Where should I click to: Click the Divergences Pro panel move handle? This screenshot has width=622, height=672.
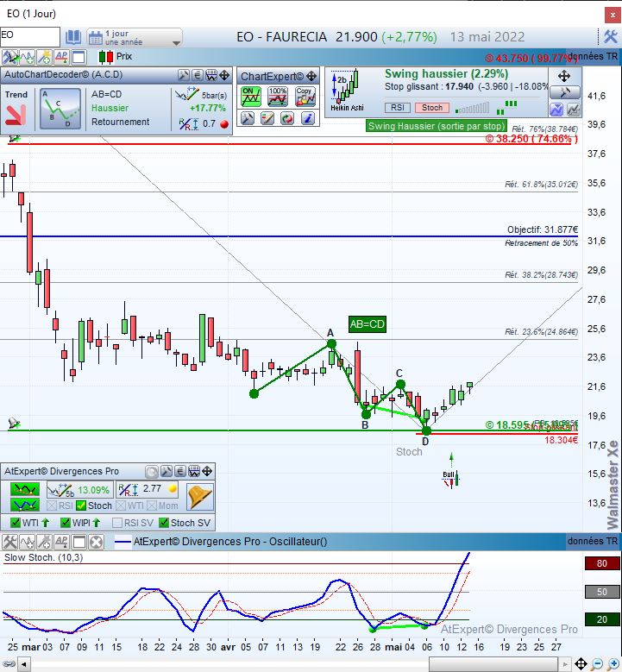tap(207, 472)
